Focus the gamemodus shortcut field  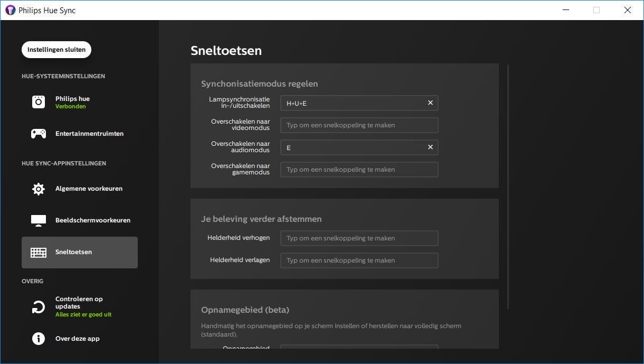point(359,170)
